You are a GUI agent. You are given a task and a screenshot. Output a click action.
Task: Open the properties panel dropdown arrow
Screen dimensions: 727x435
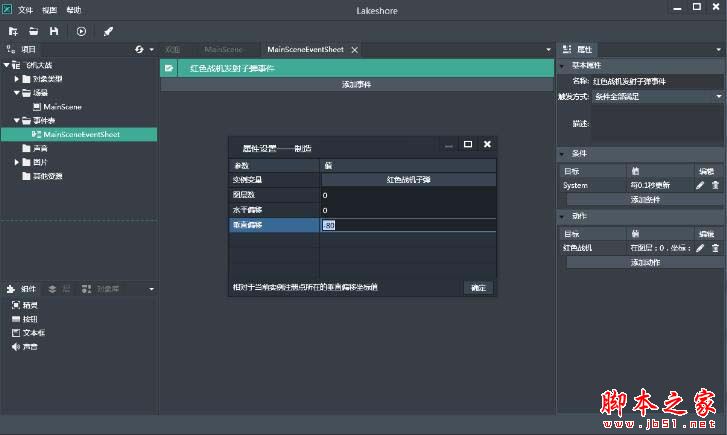point(719,50)
